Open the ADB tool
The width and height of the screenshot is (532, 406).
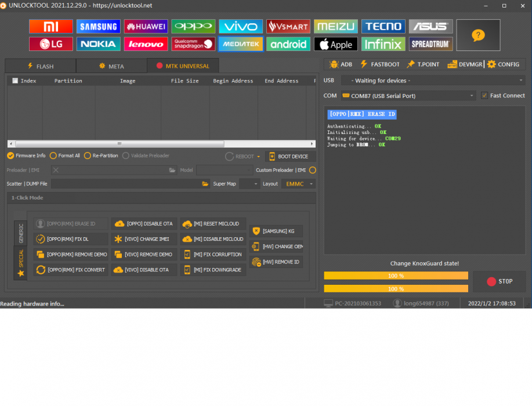341,64
